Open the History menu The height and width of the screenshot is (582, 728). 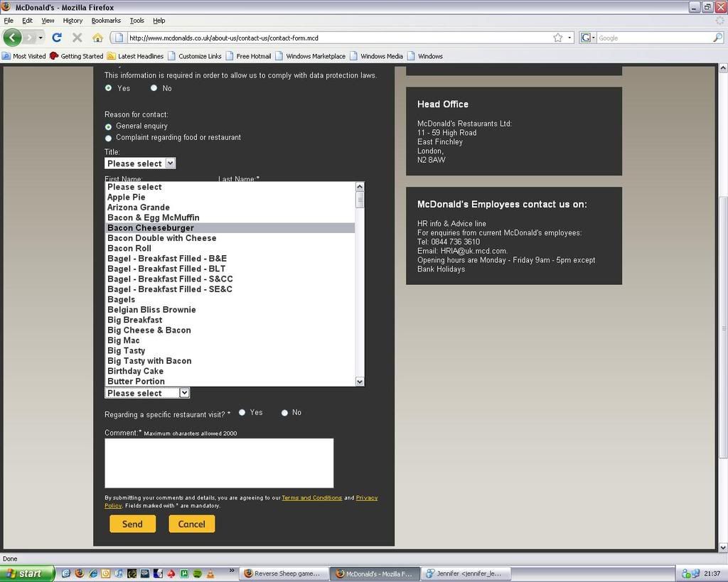[73, 21]
